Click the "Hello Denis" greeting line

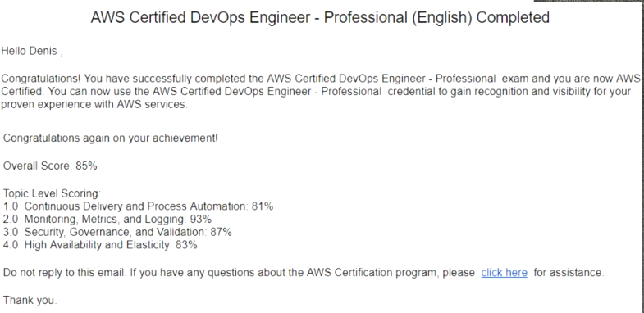click(x=32, y=52)
